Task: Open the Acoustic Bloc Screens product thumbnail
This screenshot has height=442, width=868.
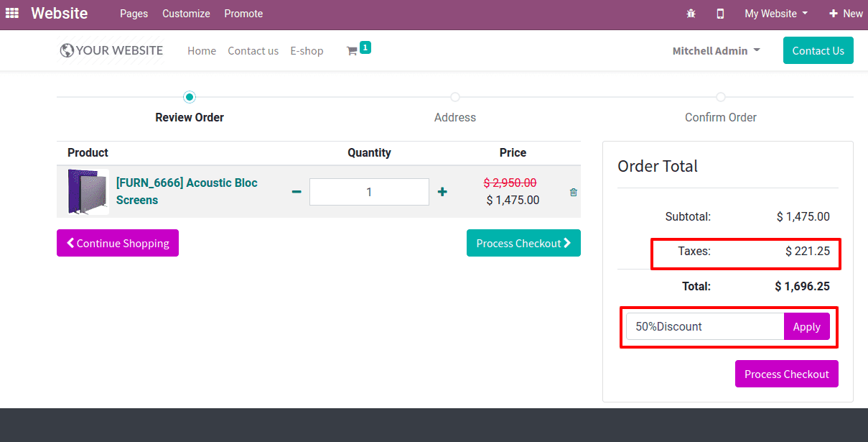Action: [x=88, y=192]
